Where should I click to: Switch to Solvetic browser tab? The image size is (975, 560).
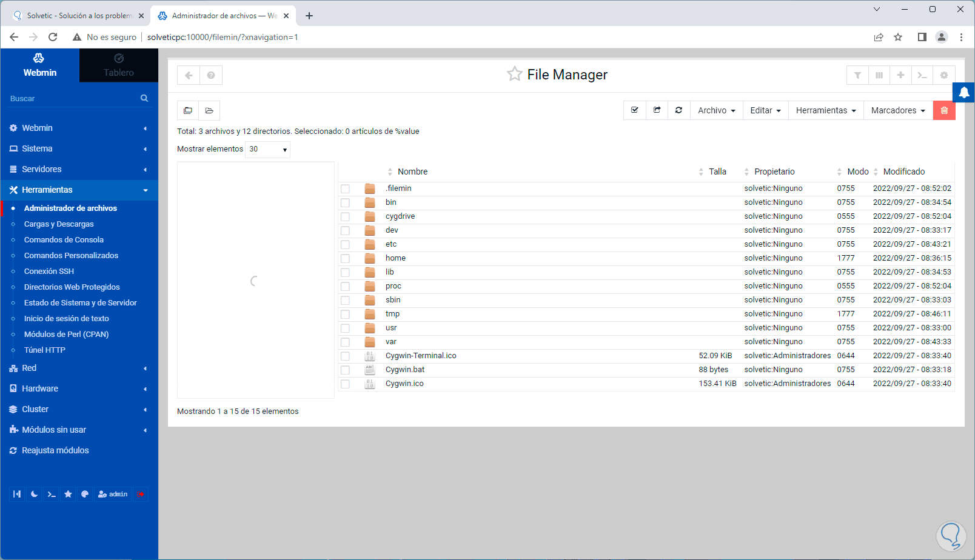tap(79, 16)
